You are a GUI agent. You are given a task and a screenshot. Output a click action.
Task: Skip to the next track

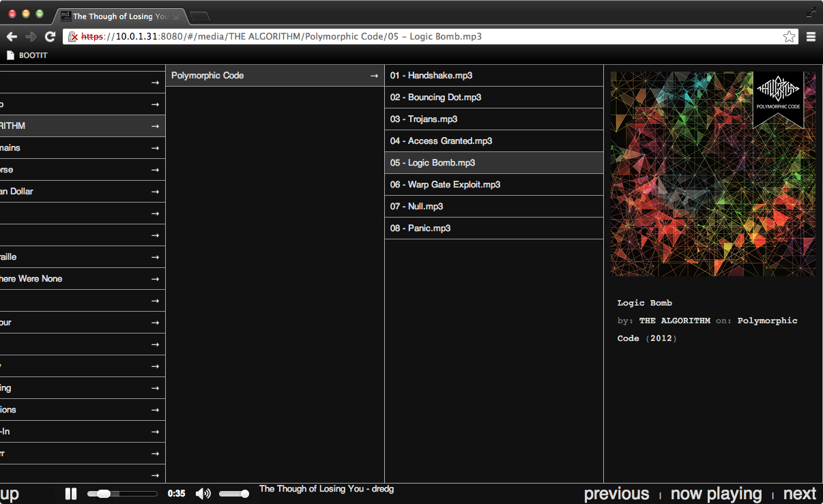click(800, 494)
